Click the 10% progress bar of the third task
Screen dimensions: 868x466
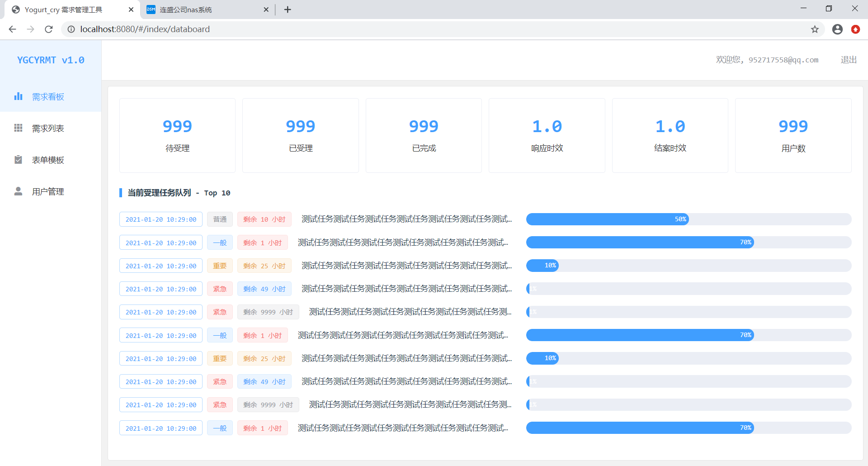pyautogui.click(x=689, y=265)
